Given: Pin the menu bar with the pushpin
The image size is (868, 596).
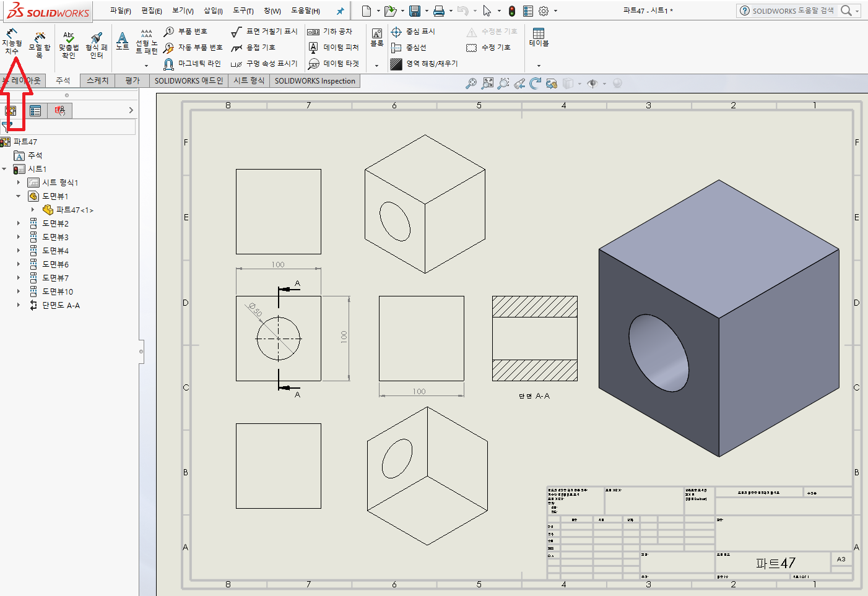Looking at the screenshot, I should (x=340, y=11).
